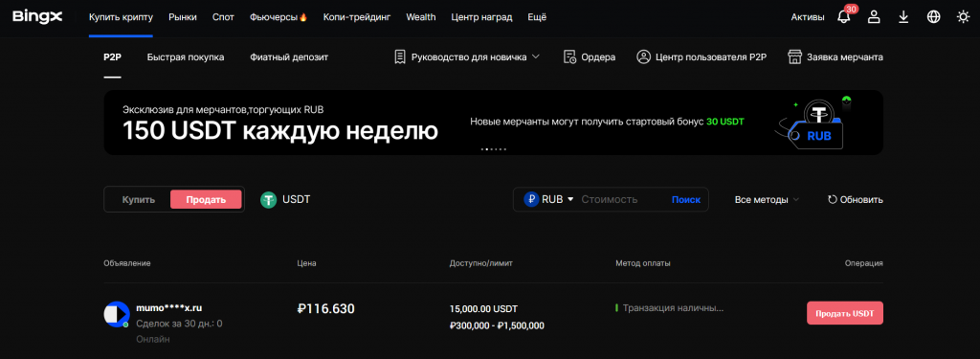Click the banner carousel pagination dots
This screenshot has height=359, width=980.
(493, 148)
